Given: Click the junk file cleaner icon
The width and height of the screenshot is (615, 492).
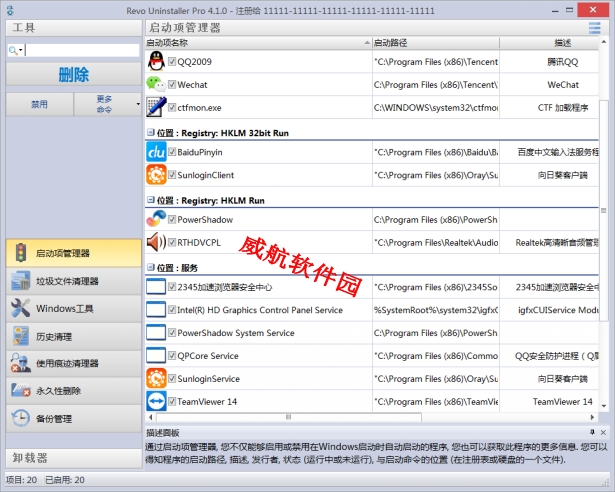Looking at the screenshot, I should pyautogui.click(x=20, y=281).
